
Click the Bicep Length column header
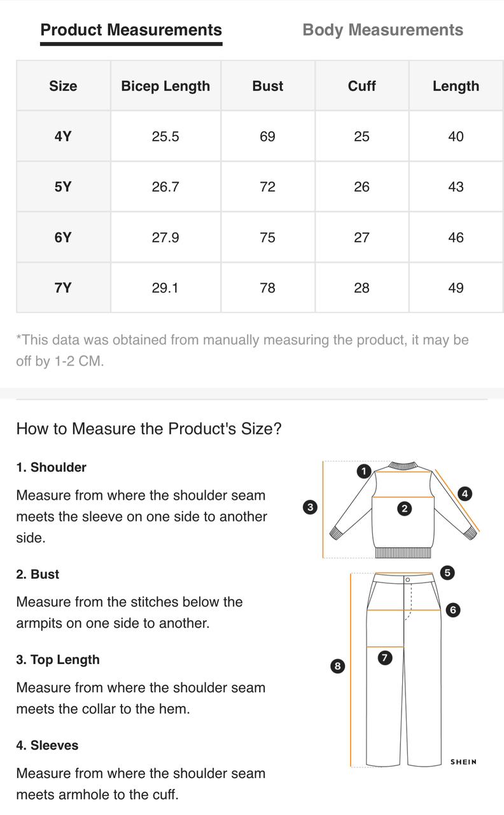click(165, 86)
